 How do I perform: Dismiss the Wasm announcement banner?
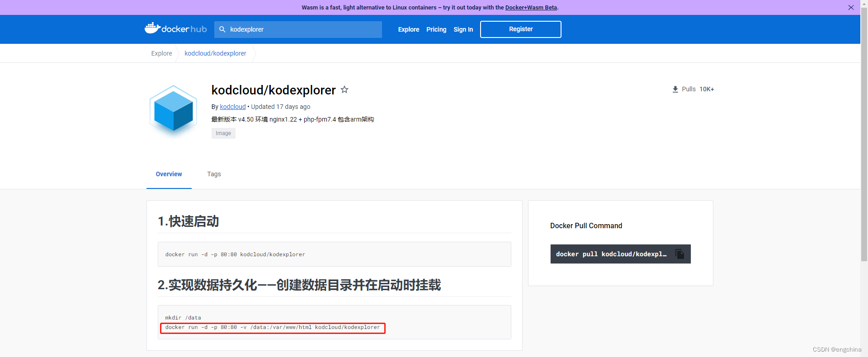coord(851,7)
